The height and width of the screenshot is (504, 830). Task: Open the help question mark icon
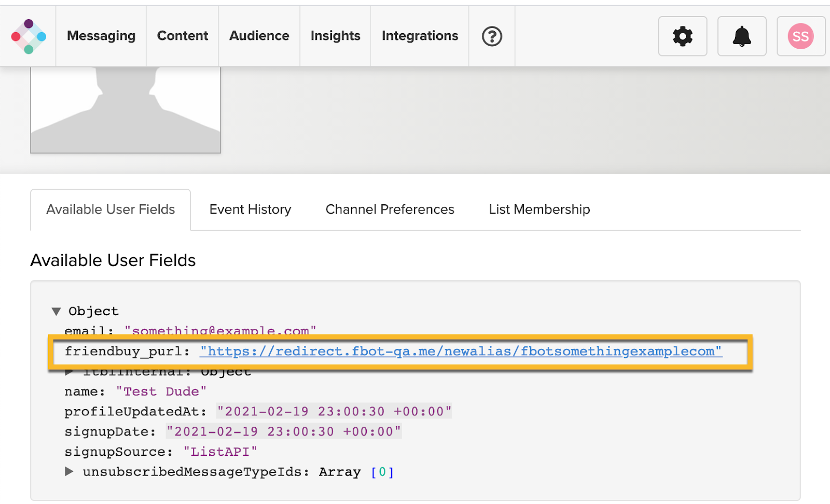(x=492, y=36)
